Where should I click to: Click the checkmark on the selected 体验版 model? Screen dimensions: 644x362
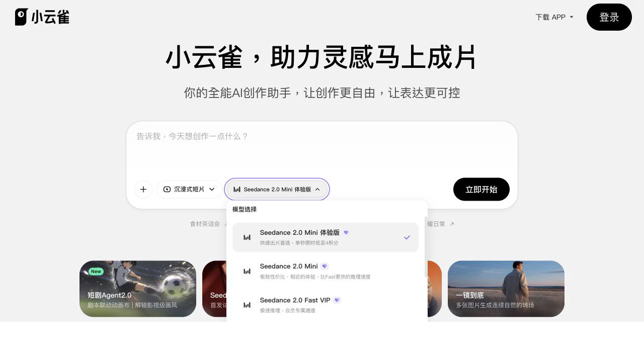click(407, 237)
